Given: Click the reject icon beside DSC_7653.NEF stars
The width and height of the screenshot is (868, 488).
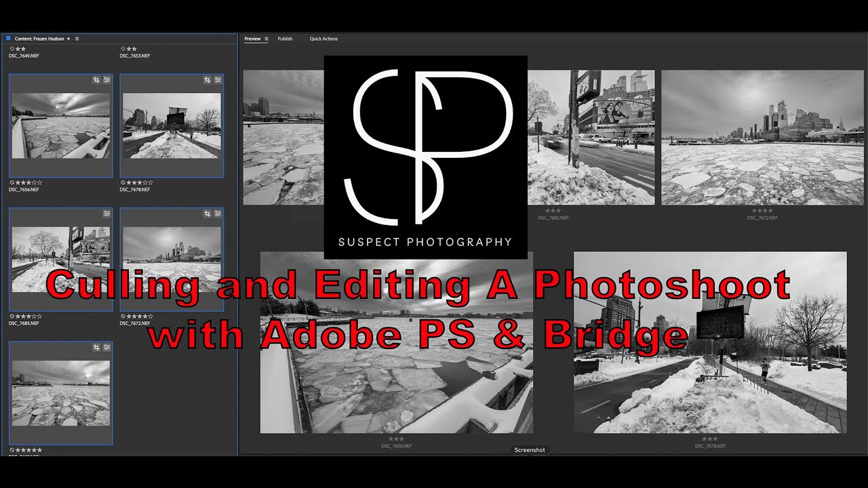Looking at the screenshot, I should (122, 49).
